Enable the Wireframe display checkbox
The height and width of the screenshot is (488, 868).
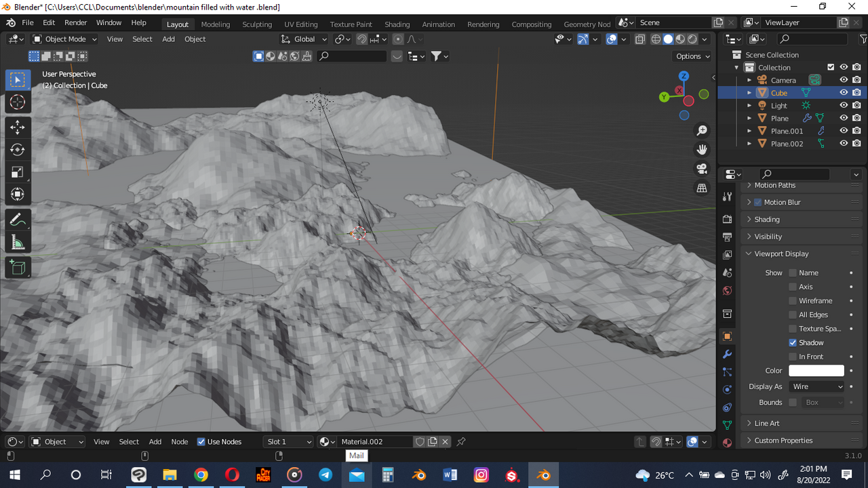tap(792, 301)
